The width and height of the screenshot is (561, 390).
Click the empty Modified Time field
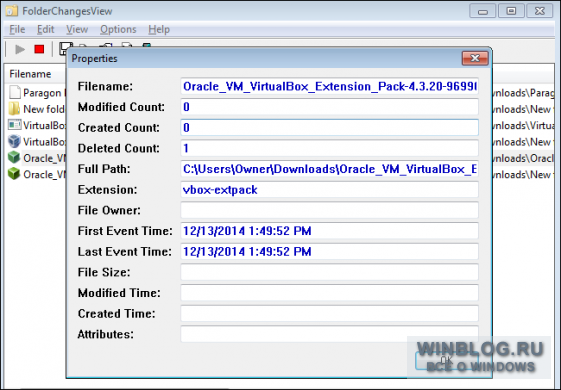point(330,293)
